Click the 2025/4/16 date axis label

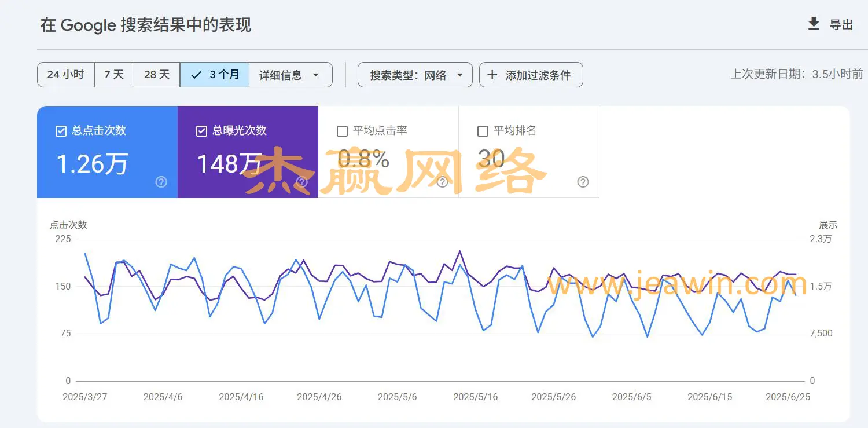click(241, 397)
